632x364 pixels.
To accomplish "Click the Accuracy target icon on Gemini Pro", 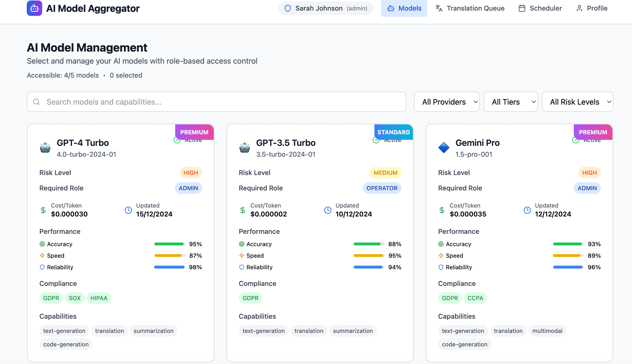I will tap(441, 244).
